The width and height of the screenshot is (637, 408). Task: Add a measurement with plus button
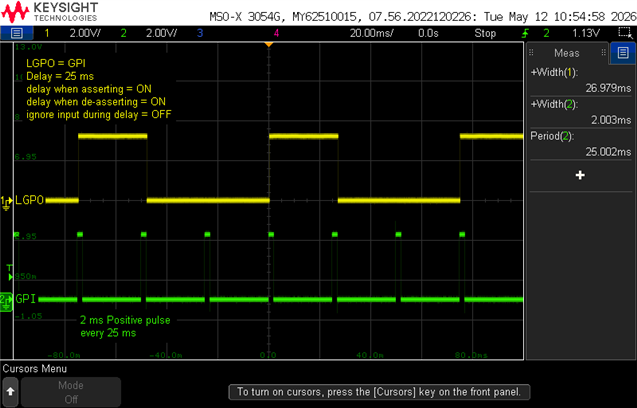[x=580, y=175]
